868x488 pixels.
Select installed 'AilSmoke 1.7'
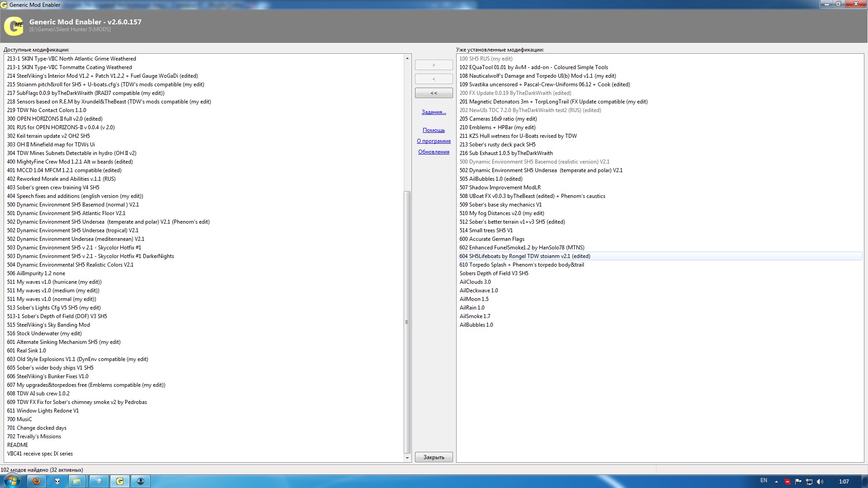pos(475,316)
